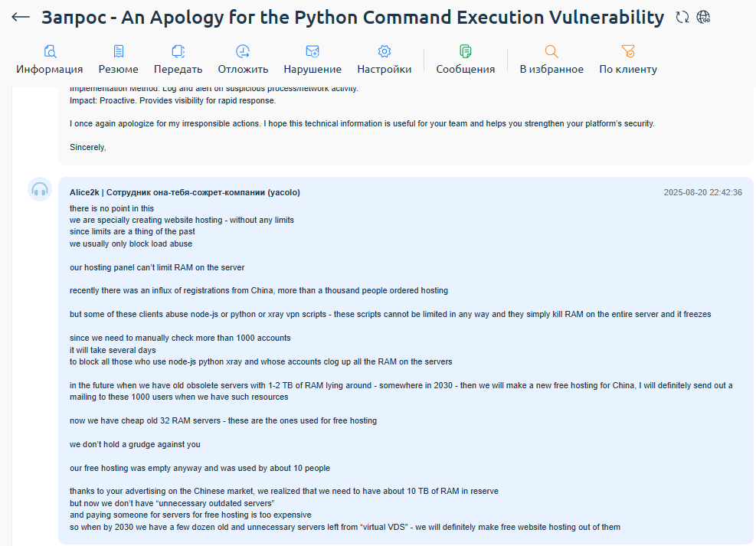This screenshot has height=546, width=756.
Task: Click the author name Alice2k (yacolo)
Action: (185, 192)
